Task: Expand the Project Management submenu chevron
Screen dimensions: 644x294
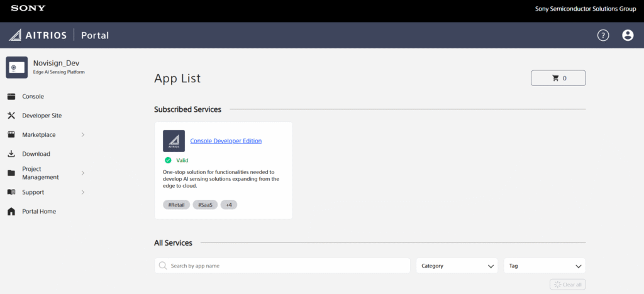Action: [83, 173]
